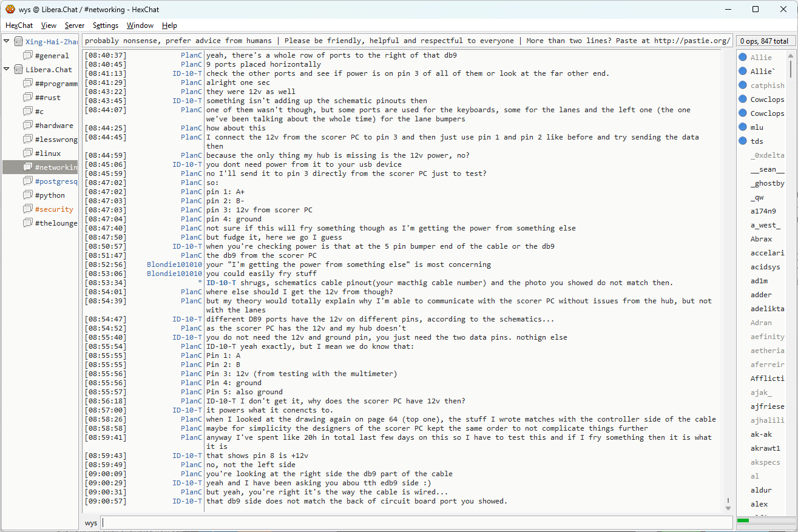Open the Server menu
798x532 pixels.
click(75, 25)
